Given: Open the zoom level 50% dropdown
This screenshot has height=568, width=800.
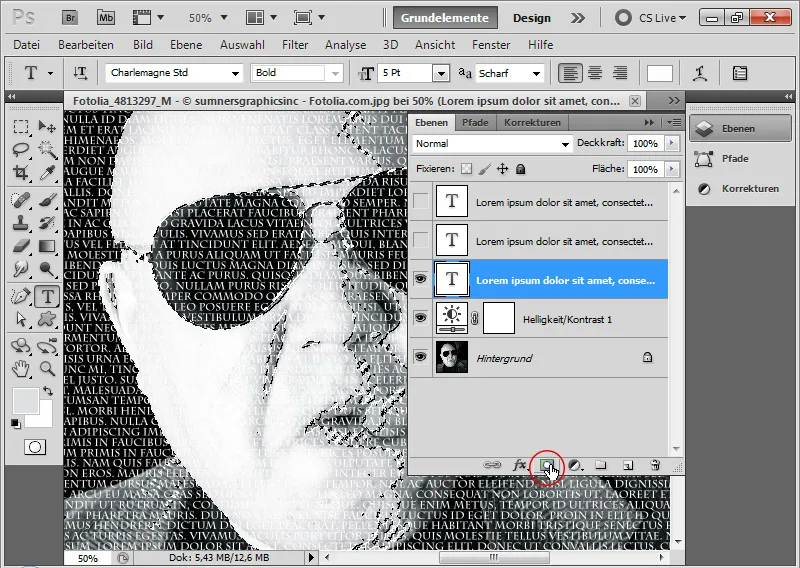Looking at the screenshot, I should pyautogui.click(x=223, y=18).
